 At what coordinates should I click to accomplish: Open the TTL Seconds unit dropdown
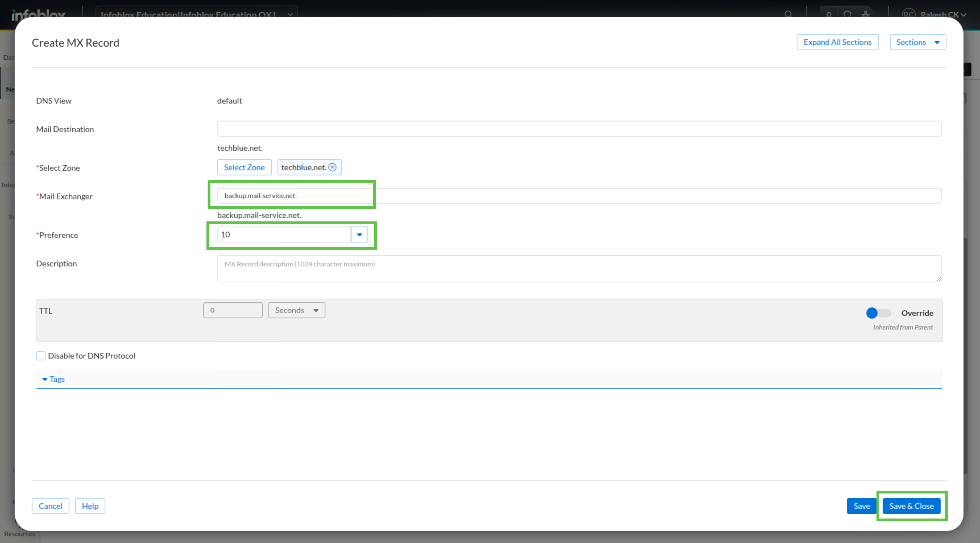pyautogui.click(x=296, y=310)
